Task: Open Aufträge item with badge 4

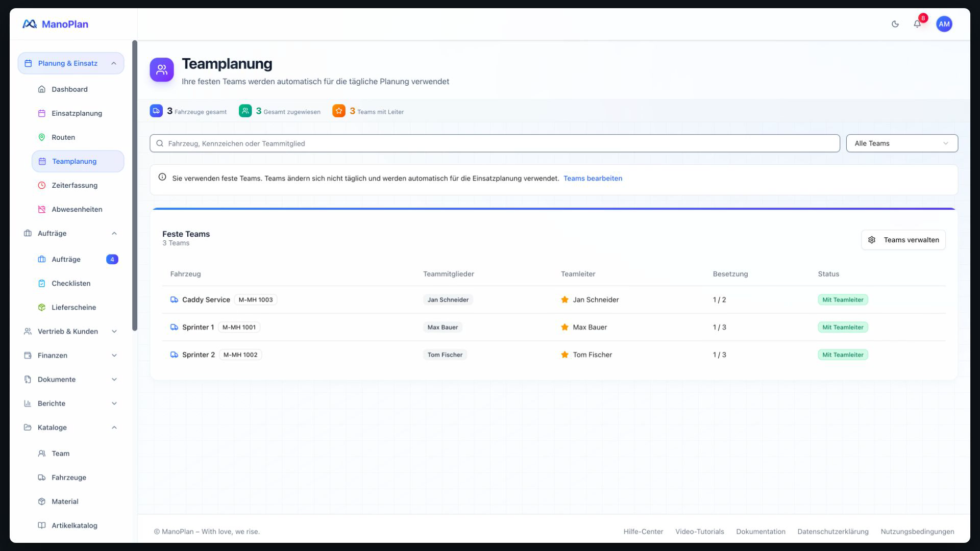Action: (x=78, y=259)
